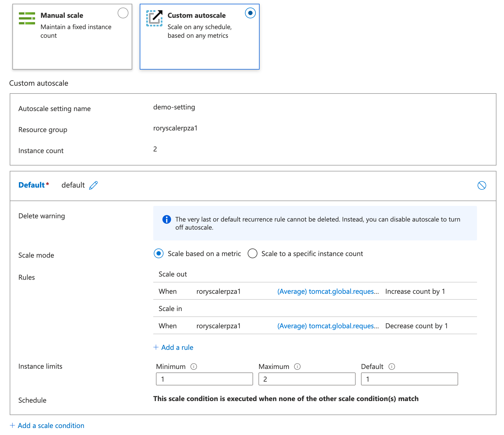The height and width of the screenshot is (435, 504).
Task: Select the Manual scale radio button
Action: [x=123, y=13]
